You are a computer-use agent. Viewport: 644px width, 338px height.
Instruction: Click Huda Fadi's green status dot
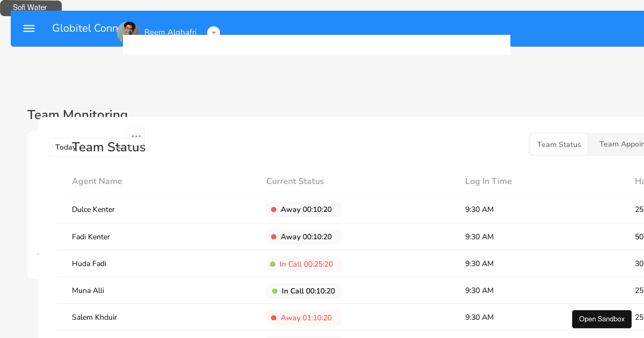pos(273,264)
